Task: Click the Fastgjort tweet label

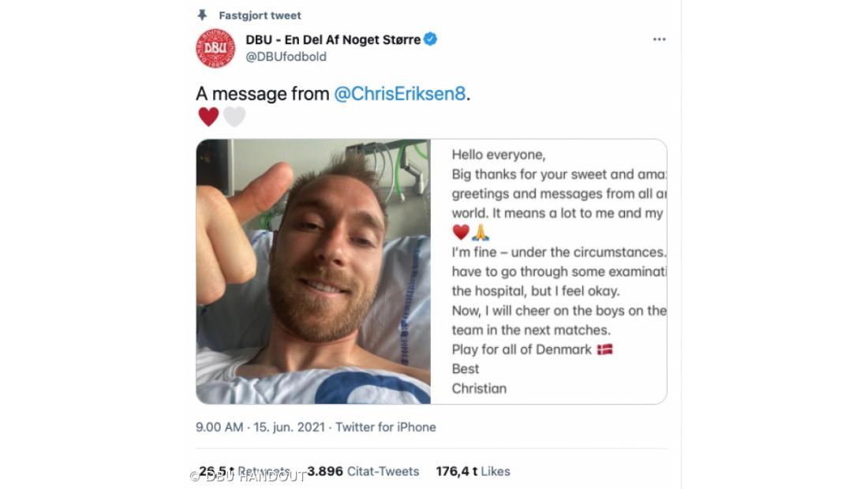Action: tap(260, 16)
